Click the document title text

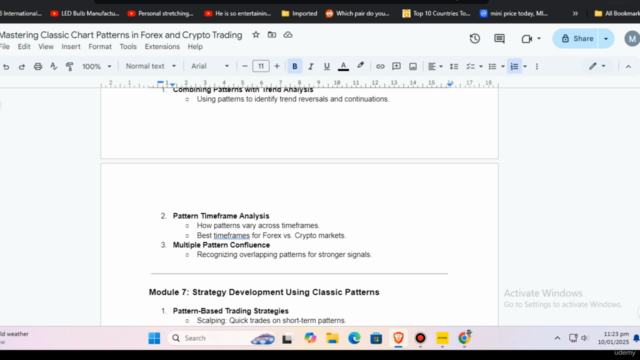point(121,35)
